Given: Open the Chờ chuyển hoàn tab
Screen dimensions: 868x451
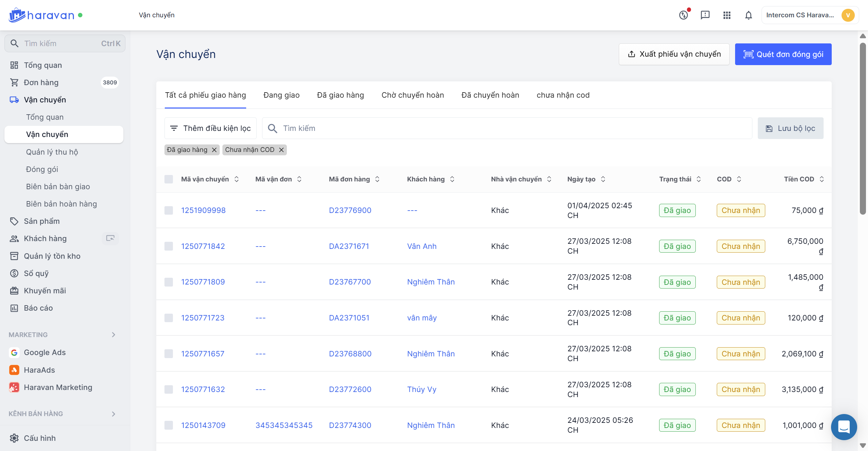Looking at the screenshot, I should click(x=412, y=95).
